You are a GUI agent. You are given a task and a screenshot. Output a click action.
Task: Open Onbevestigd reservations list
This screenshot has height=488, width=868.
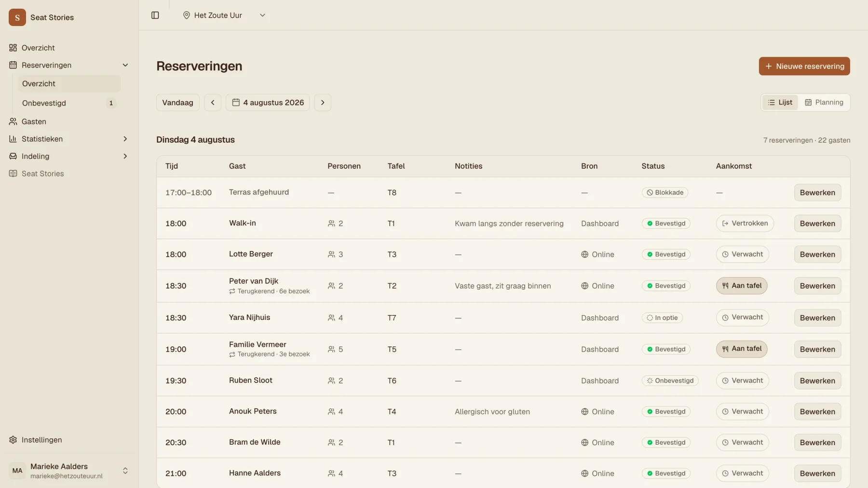69,103
